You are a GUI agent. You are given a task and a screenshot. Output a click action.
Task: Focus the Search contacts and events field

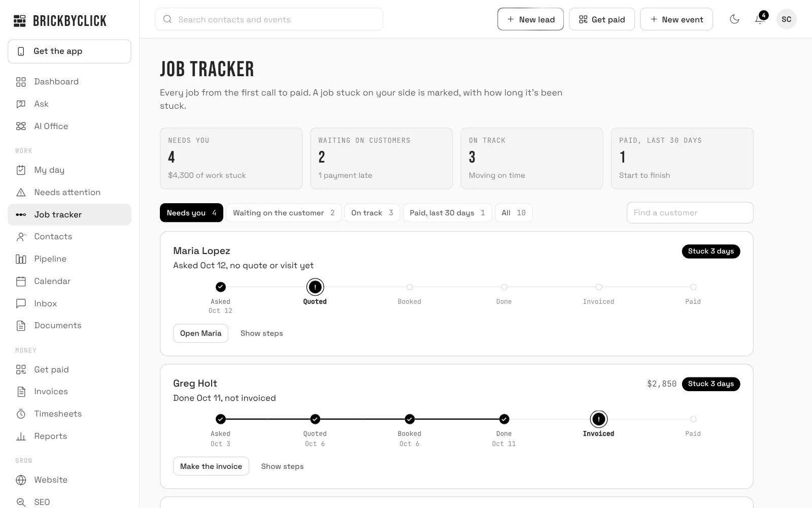pos(269,19)
